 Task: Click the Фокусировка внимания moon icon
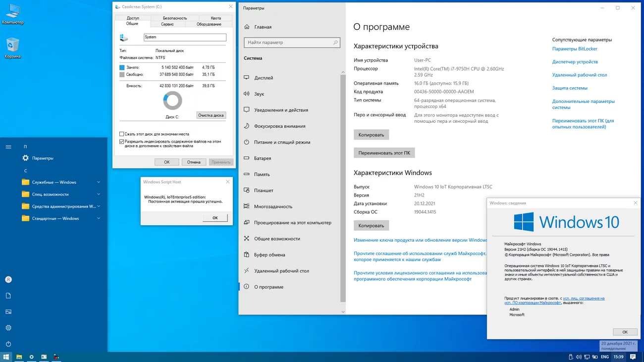coord(247,126)
